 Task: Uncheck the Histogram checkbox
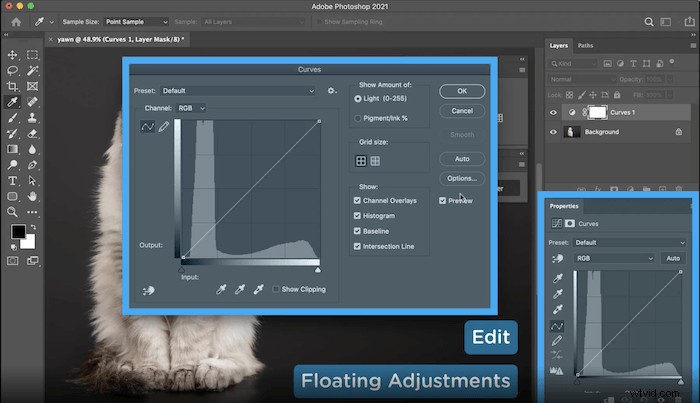click(357, 216)
